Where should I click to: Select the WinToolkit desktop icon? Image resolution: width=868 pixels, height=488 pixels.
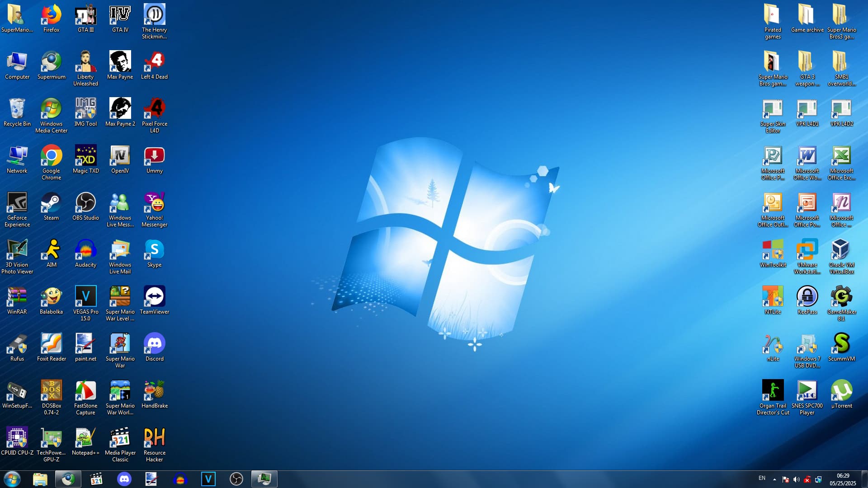coord(773,253)
